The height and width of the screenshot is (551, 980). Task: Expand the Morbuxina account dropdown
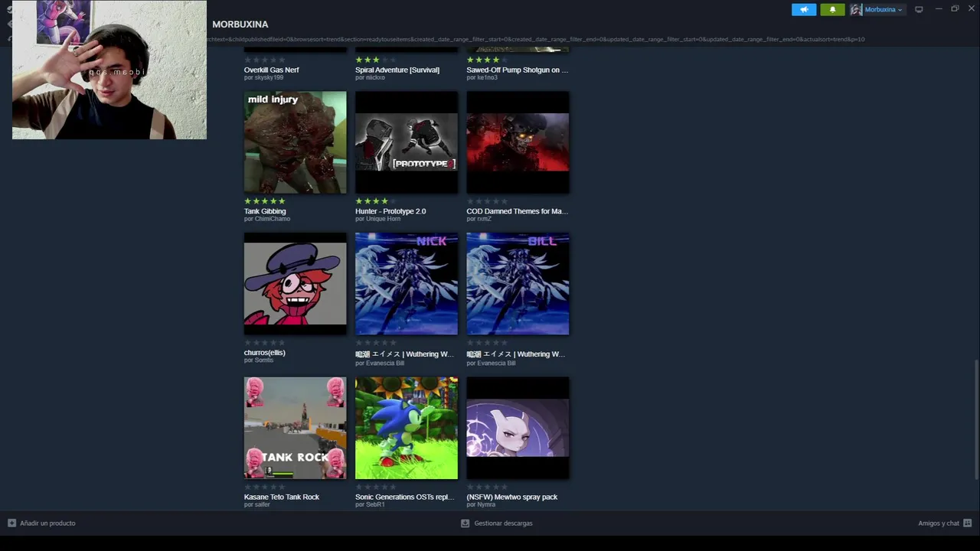tap(884, 9)
